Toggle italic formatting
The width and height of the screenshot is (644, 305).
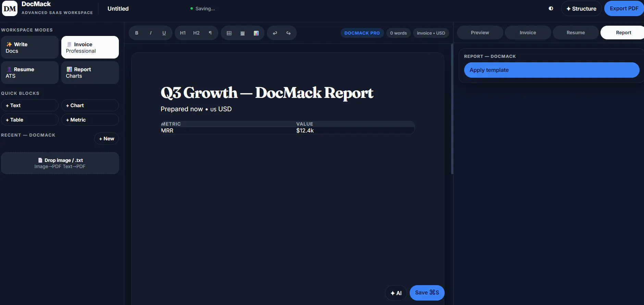pyautogui.click(x=151, y=33)
